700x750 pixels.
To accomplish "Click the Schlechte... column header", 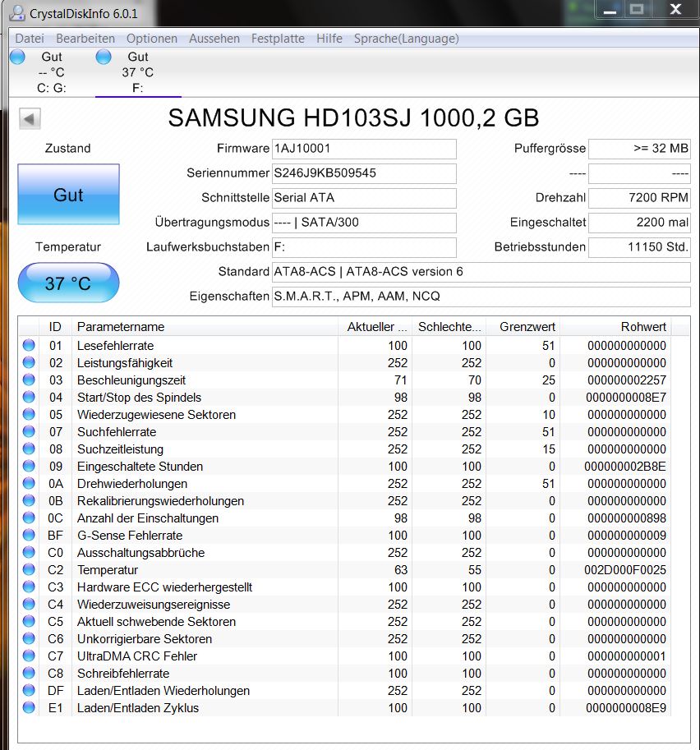I will [449, 327].
